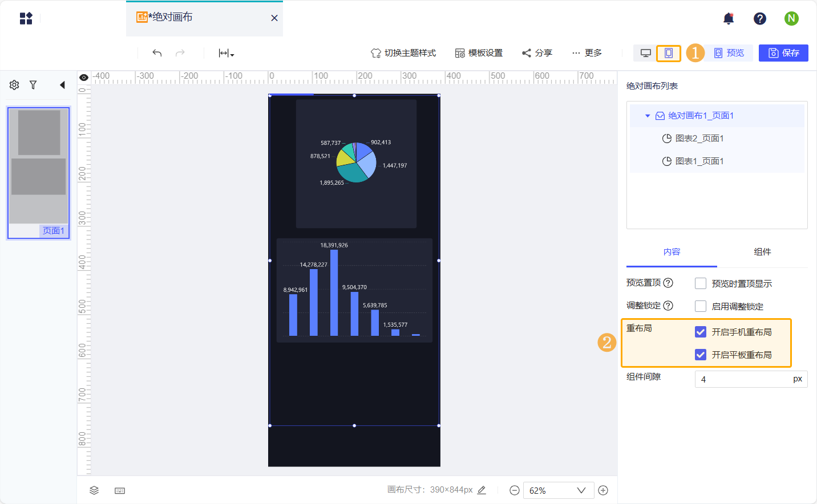Image resolution: width=817 pixels, height=504 pixels.
Task: Open the app grid home icon
Action: click(26, 18)
